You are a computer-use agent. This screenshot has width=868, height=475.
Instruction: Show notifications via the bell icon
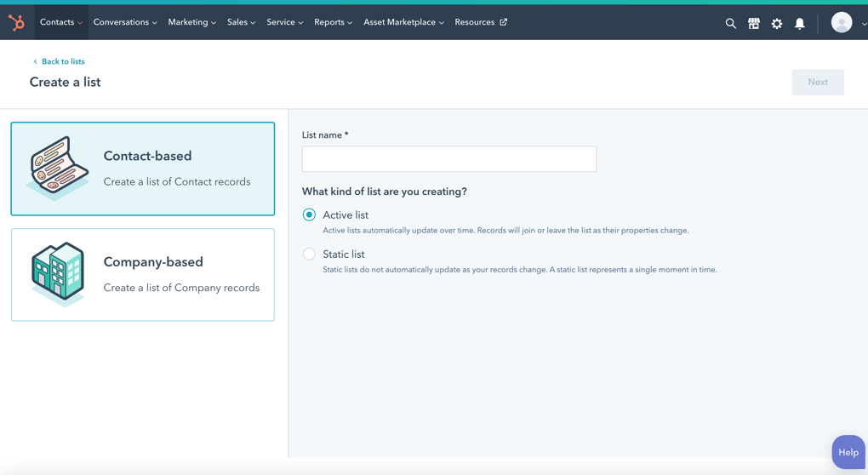tap(799, 24)
